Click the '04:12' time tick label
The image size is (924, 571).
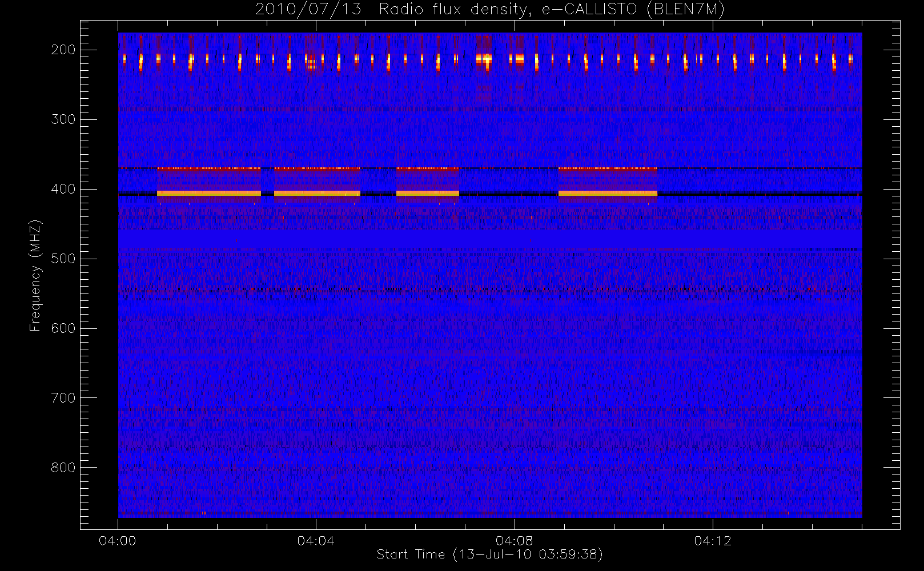tap(713, 541)
